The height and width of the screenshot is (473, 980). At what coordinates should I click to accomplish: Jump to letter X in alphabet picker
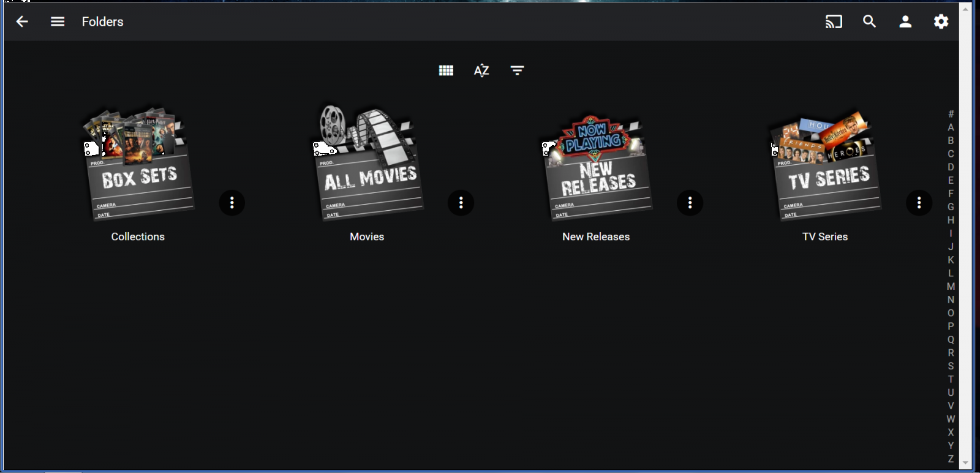tap(951, 433)
